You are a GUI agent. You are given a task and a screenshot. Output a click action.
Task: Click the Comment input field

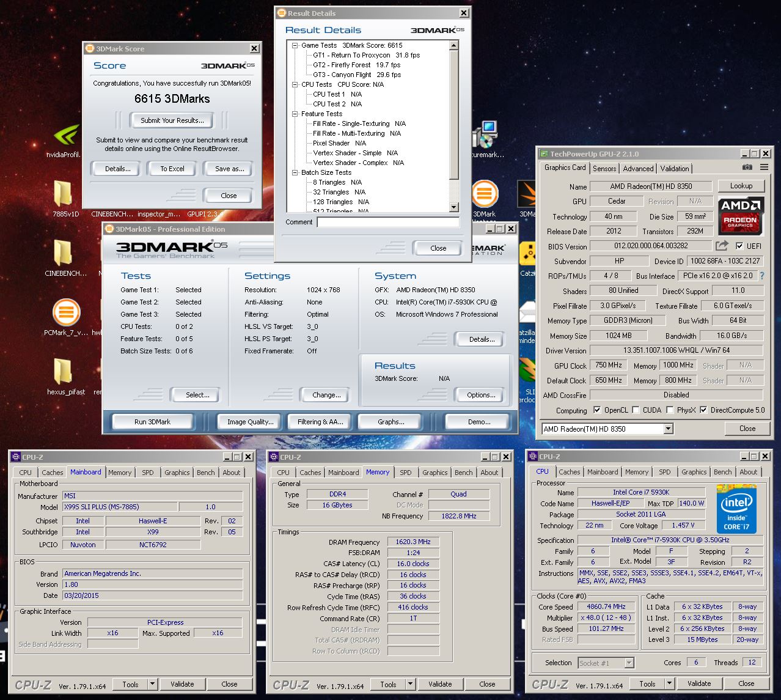point(388,222)
